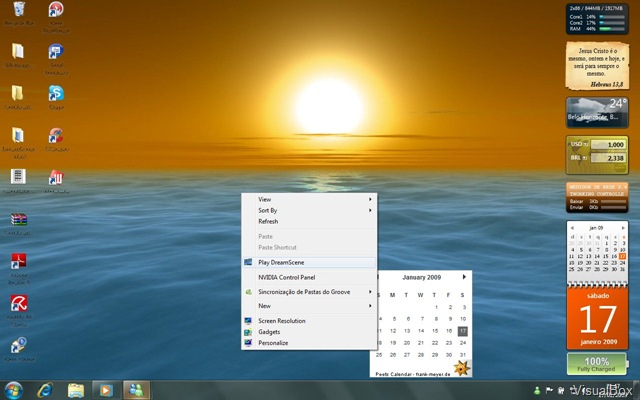Click the 1,000 USD value field

pos(608,144)
